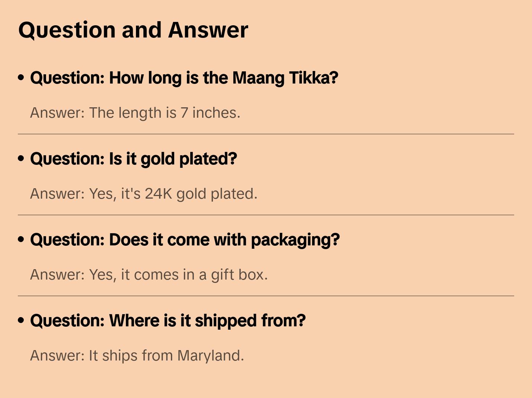532x398 pixels.
Task: Click the "It ships from Maryland" answer
Action: 137,356
